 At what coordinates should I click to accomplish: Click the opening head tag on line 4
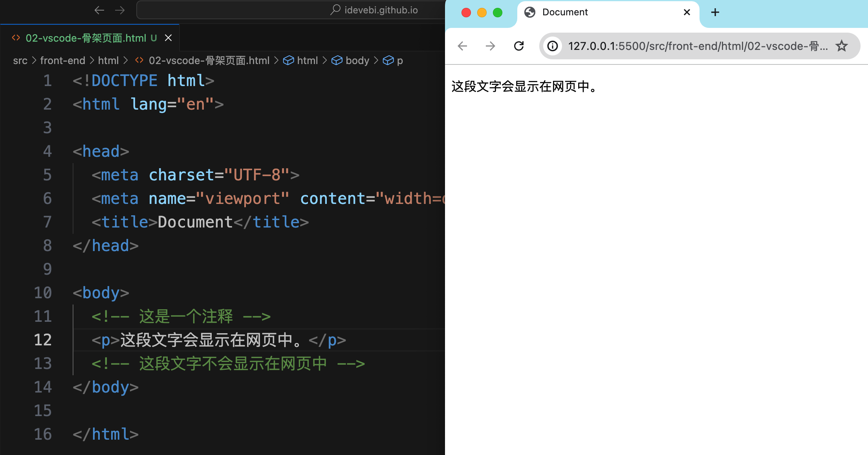click(101, 151)
